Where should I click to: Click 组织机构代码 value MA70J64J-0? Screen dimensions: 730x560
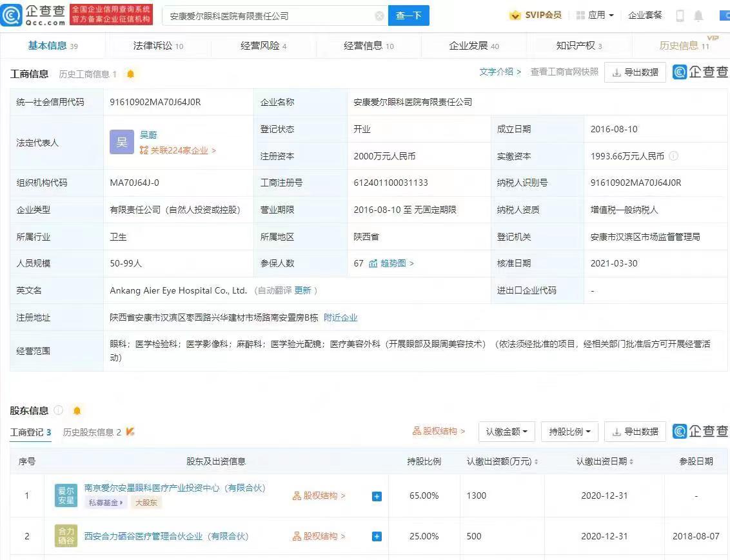point(135,183)
